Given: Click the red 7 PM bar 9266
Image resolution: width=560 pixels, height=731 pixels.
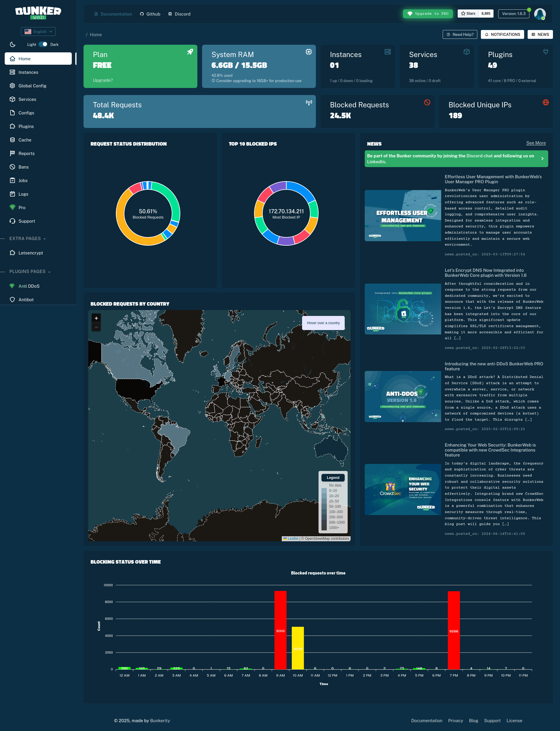Looking at the screenshot, I should [x=454, y=630].
